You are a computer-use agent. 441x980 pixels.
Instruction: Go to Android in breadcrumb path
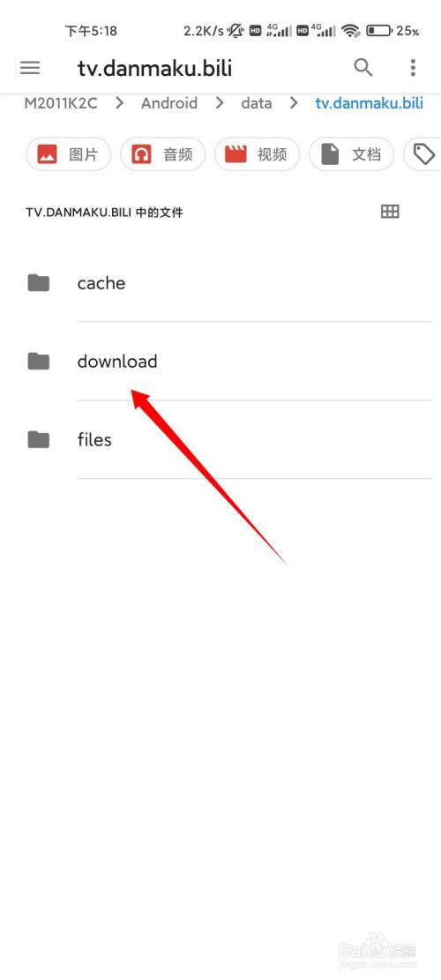coord(169,103)
